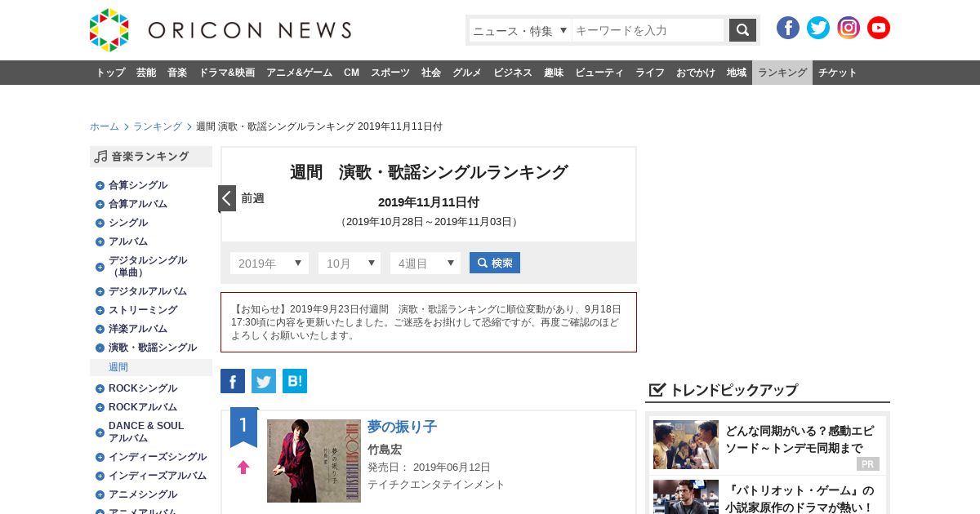Open インディーズアルバム ranking in sidebar
The width and height of the screenshot is (980, 514).
pos(158,476)
